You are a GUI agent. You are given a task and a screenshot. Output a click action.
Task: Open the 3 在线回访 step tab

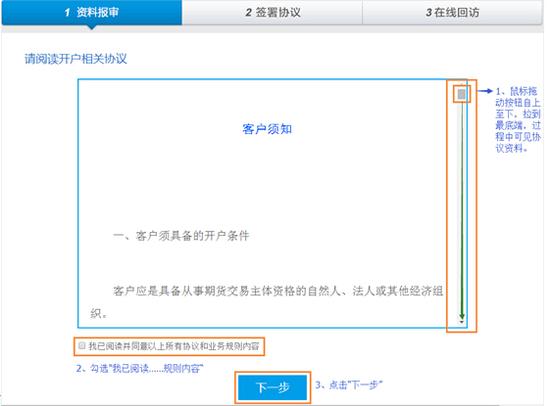(452, 12)
